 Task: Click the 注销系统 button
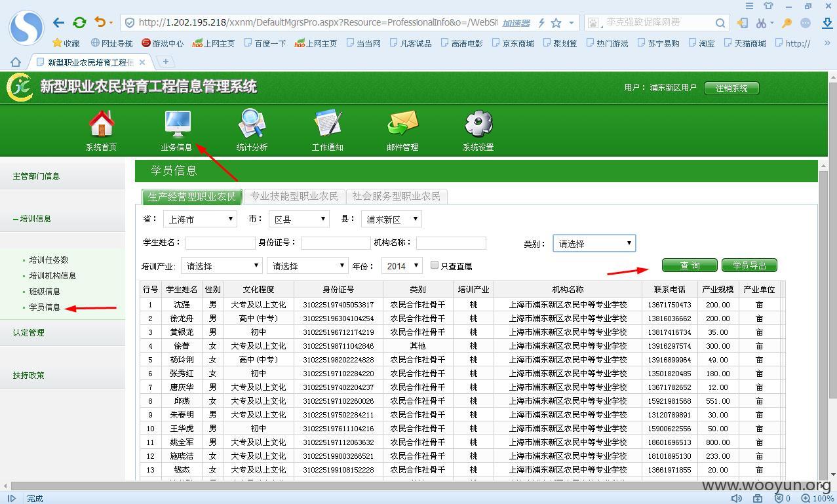731,88
